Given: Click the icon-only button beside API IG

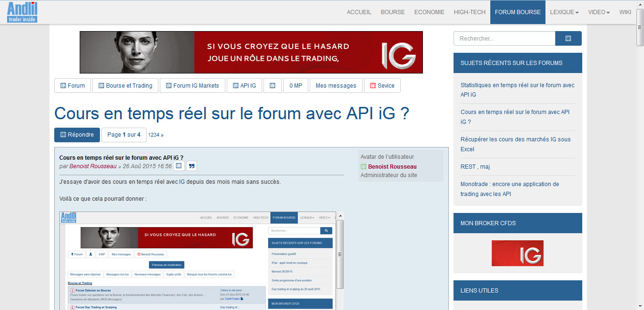Looking at the screenshot, I should (x=272, y=86).
